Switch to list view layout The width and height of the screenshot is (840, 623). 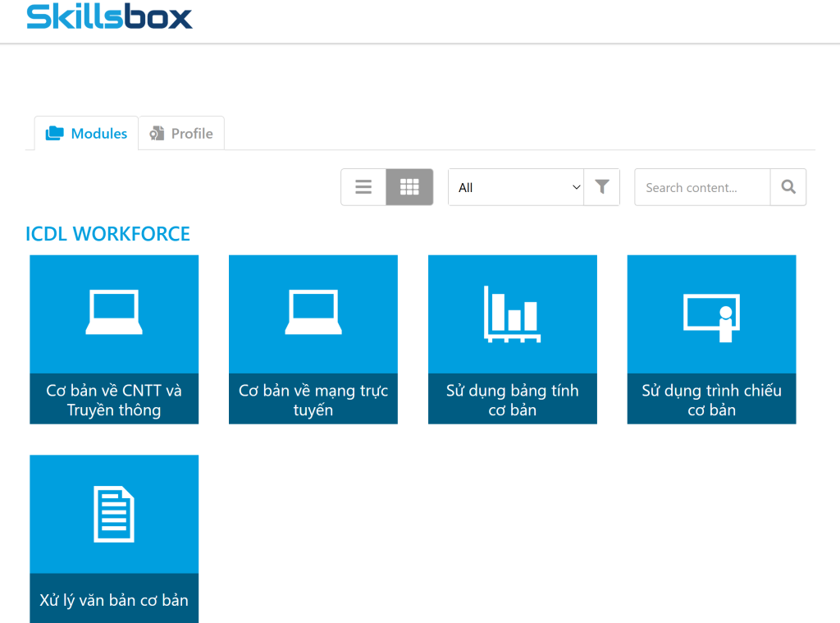[x=363, y=187]
